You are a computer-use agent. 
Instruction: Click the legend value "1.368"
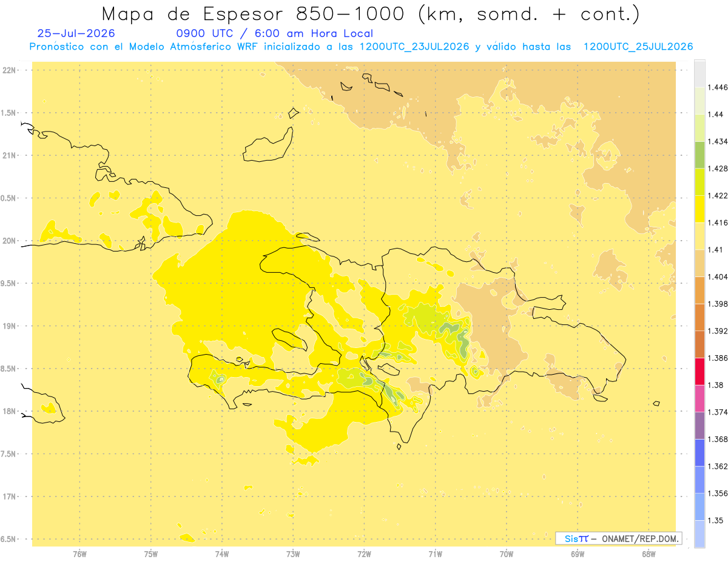718,439
